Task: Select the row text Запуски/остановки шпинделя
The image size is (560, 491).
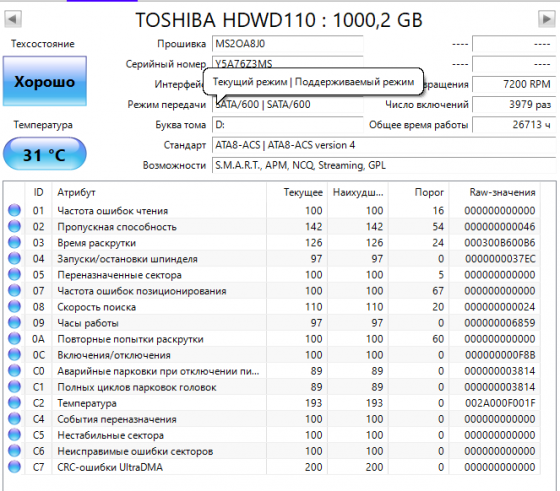Action: 128,259
